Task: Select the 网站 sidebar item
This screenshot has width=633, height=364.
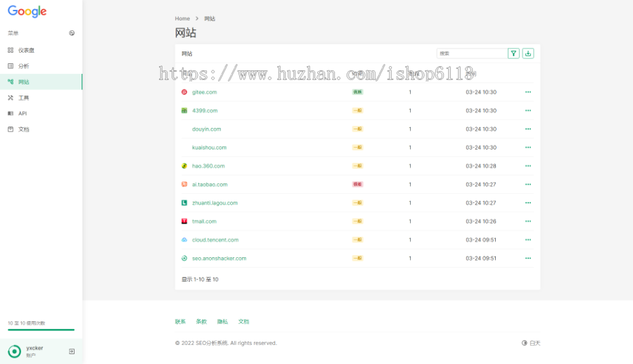Action: point(41,82)
